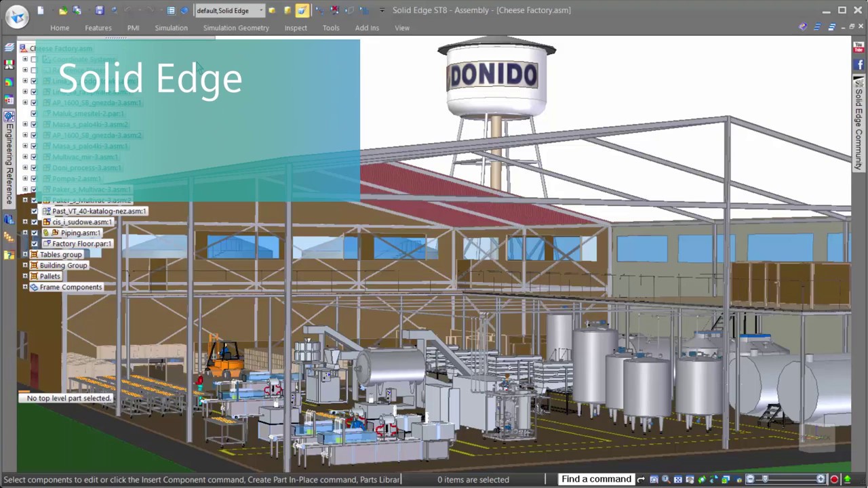This screenshot has height=488, width=868.
Task: Open the Add Ins ribbon tab
Action: tap(367, 28)
